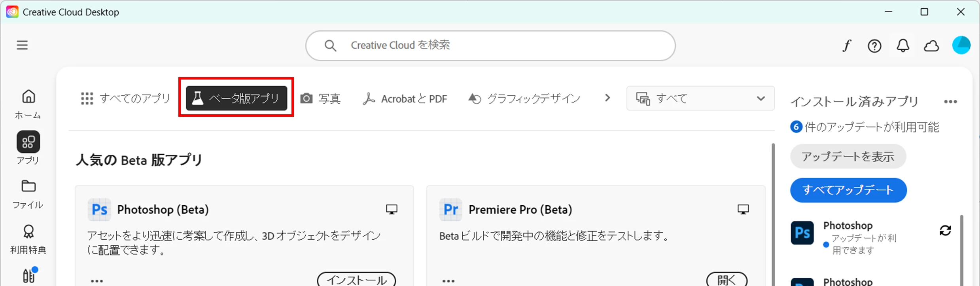Open the brush-and-pen sidebar icon with blue dot

[x=29, y=276]
